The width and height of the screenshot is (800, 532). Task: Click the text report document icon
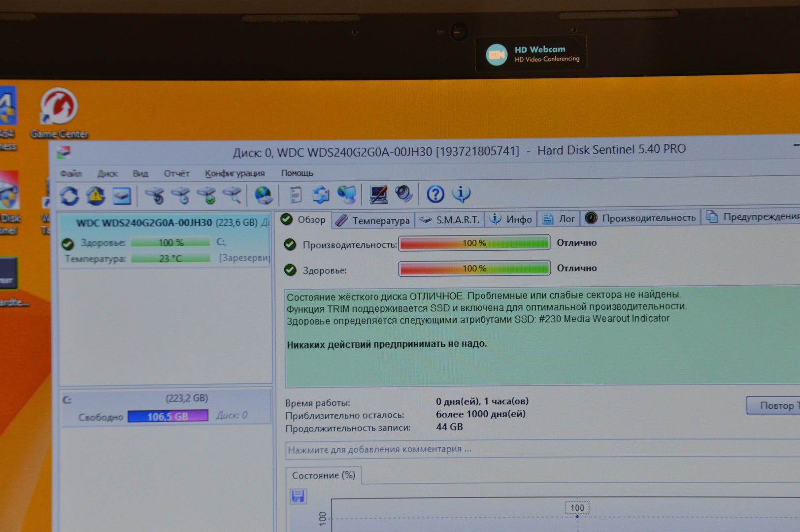click(x=296, y=195)
